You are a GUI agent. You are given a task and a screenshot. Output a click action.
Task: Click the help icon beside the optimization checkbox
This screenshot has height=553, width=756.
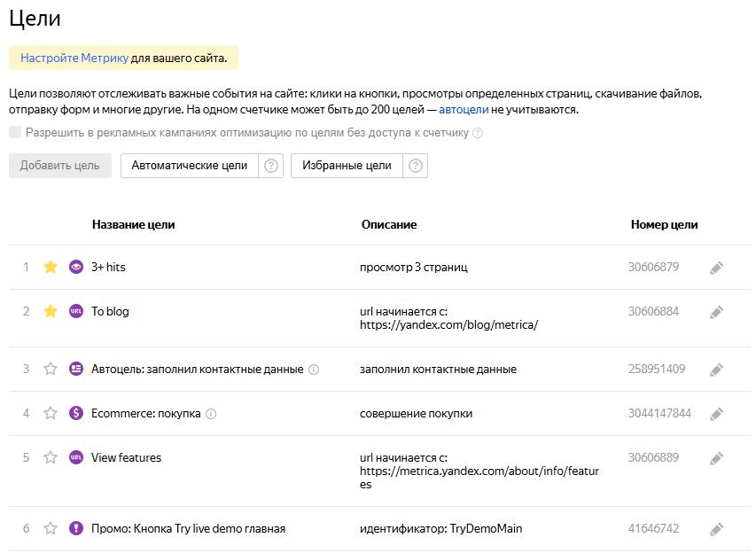point(478,134)
